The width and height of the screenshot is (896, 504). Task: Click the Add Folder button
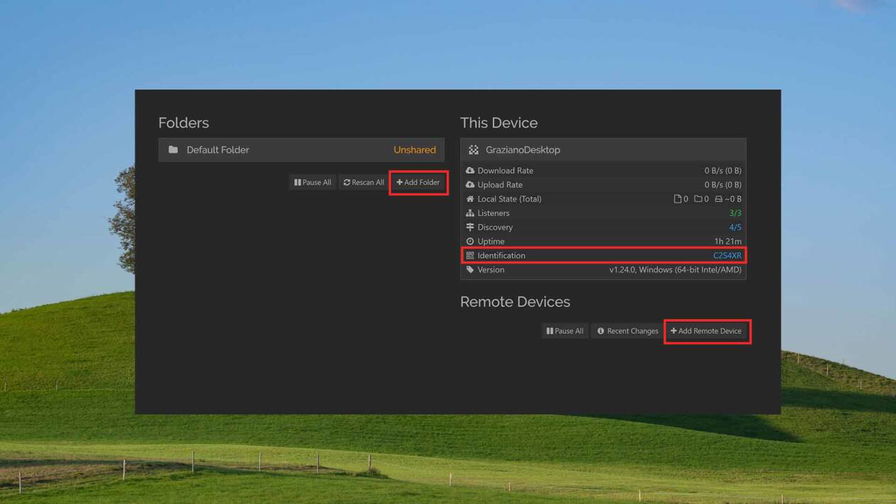point(418,182)
